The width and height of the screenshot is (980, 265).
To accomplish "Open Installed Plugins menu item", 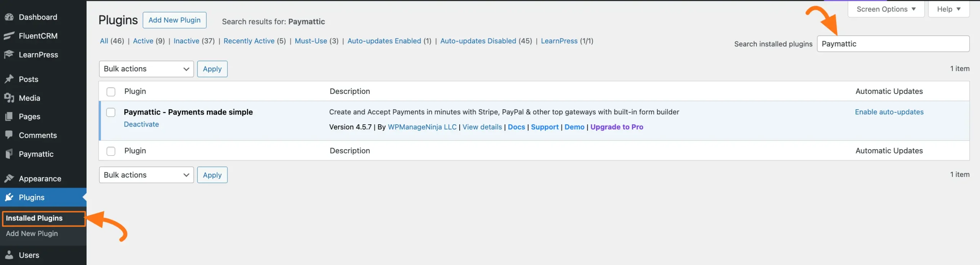I will click(x=34, y=218).
